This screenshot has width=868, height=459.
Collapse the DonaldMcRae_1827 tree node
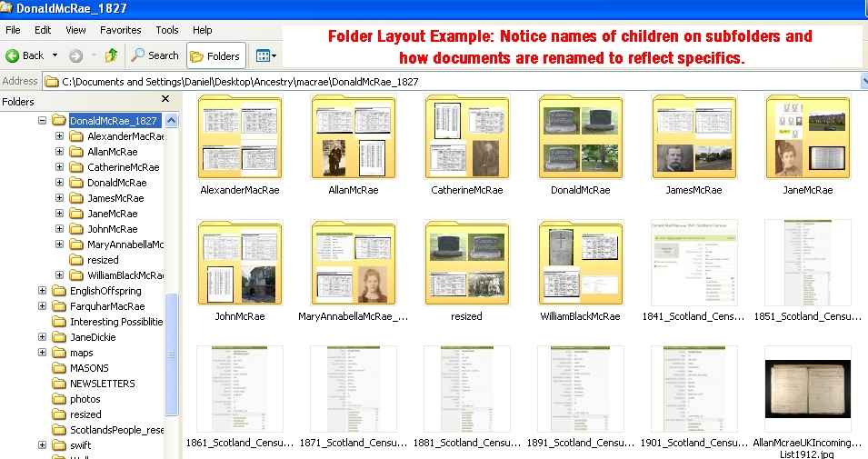click(43, 121)
